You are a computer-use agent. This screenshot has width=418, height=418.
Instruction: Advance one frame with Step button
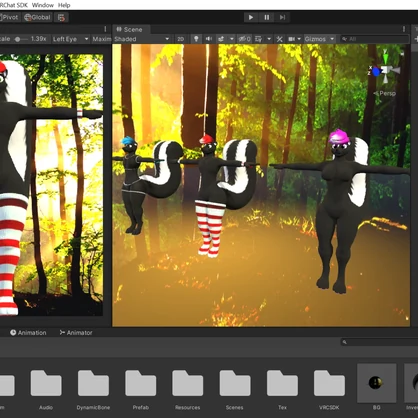point(282,17)
